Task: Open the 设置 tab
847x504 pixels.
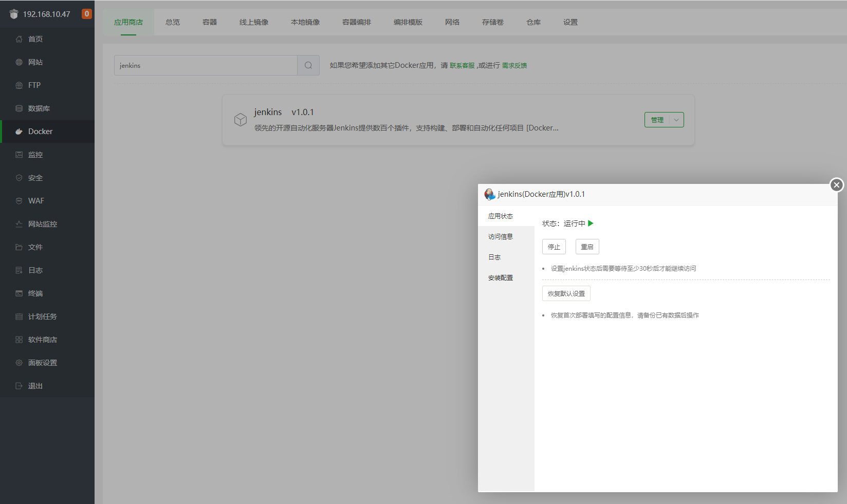Action: click(570, 22)
